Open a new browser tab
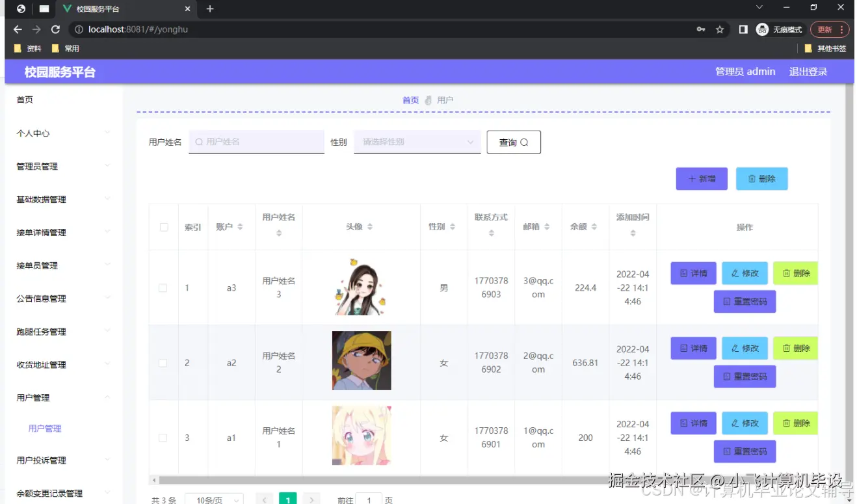 coord(210,9)
